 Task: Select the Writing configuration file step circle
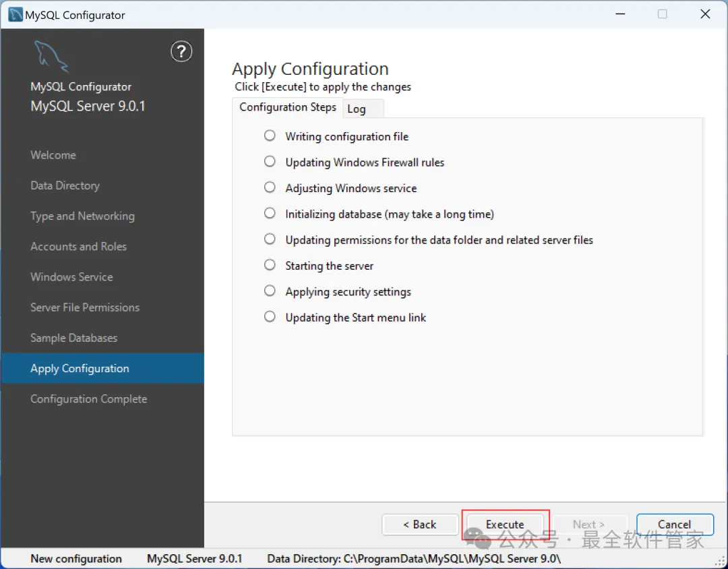pos(270,136)
